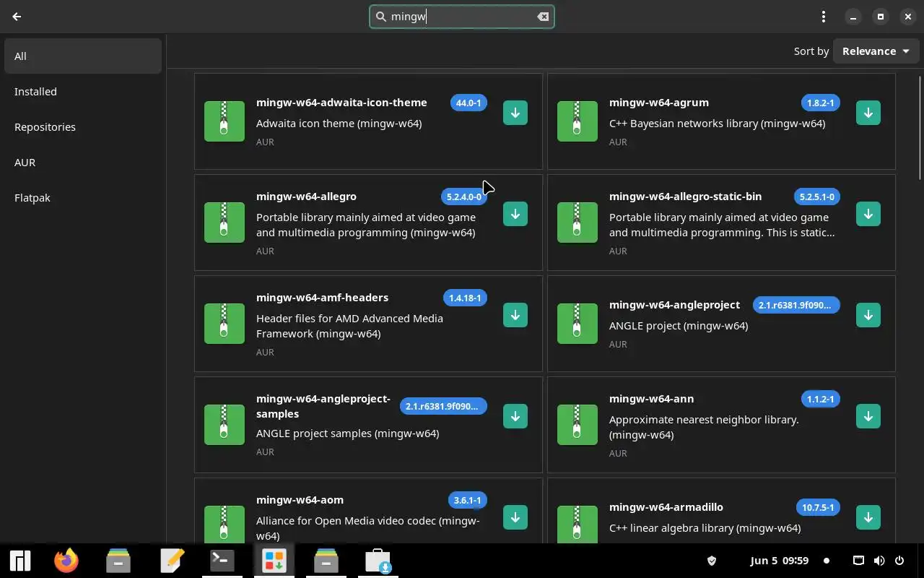Open the terminal from the taskbar
The image size is (924, 578).
coord(222,561)
